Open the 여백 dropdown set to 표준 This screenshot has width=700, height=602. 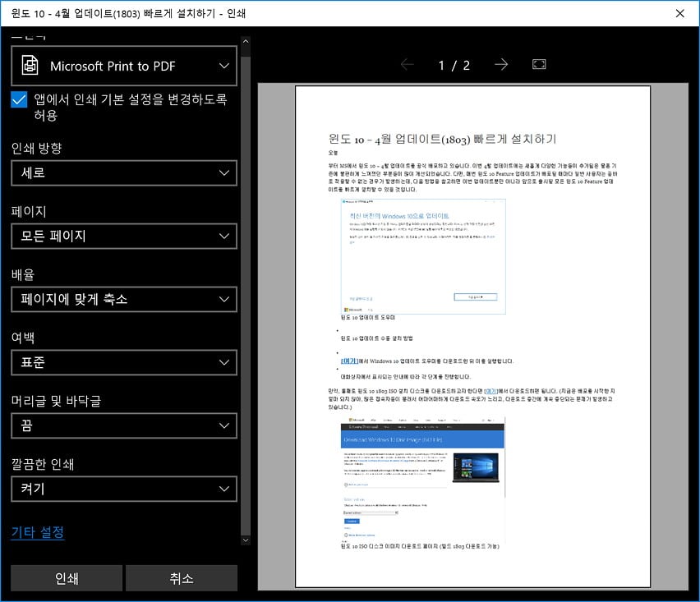(x=124, y=362)
